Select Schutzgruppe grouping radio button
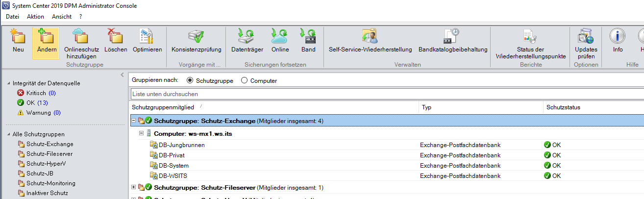644x199 pixels. point(190,80)
